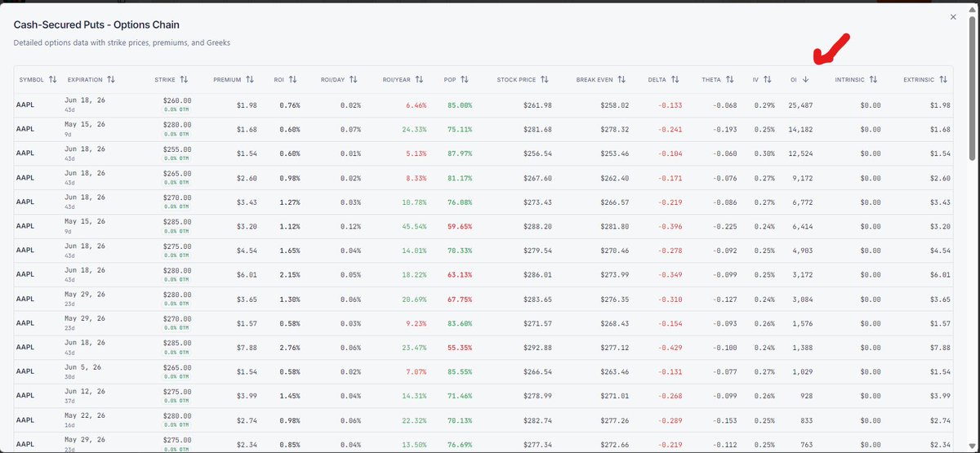Sort by Intrinsic column icon

coord(873,80)
